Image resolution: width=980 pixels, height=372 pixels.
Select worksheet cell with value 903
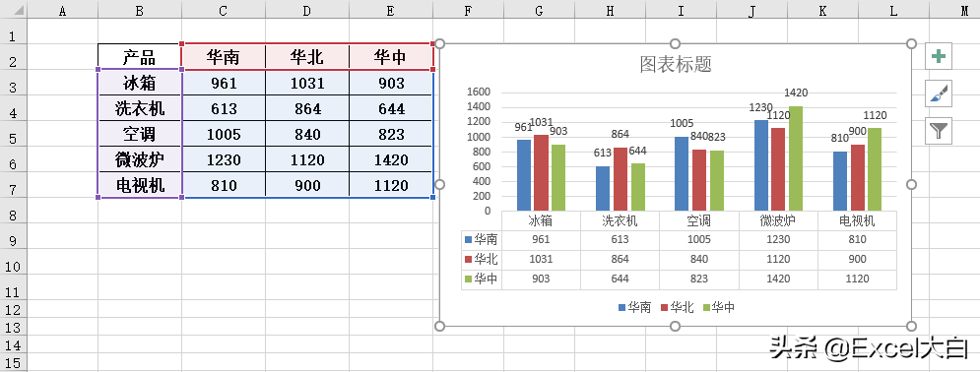coord(391,83)
